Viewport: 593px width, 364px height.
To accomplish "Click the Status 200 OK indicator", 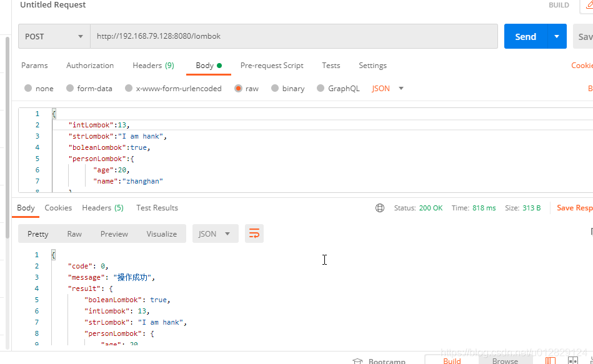I will coord(418,208).
